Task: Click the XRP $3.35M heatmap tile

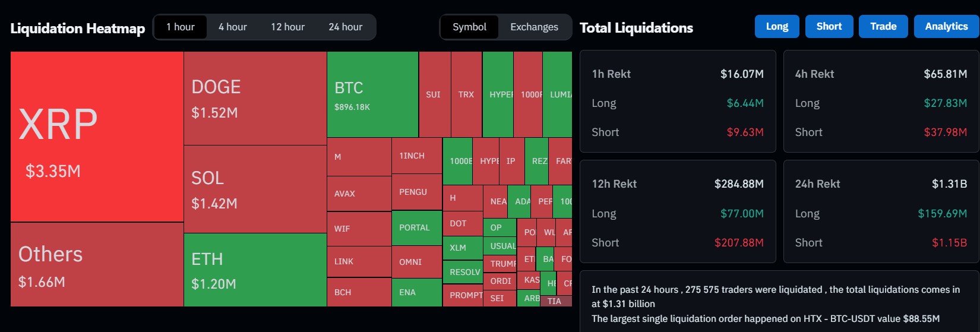Action: 97,137
